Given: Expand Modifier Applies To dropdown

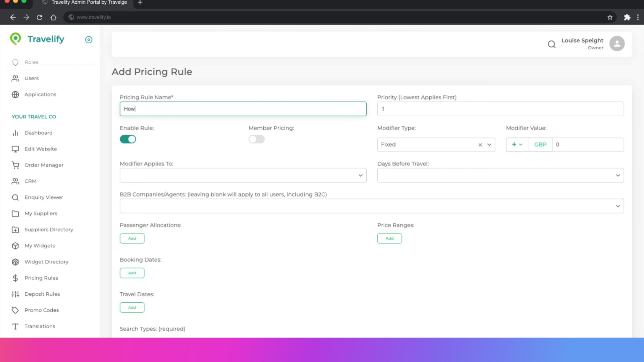Looking at the screenshot, I should [x=243, y=175].
